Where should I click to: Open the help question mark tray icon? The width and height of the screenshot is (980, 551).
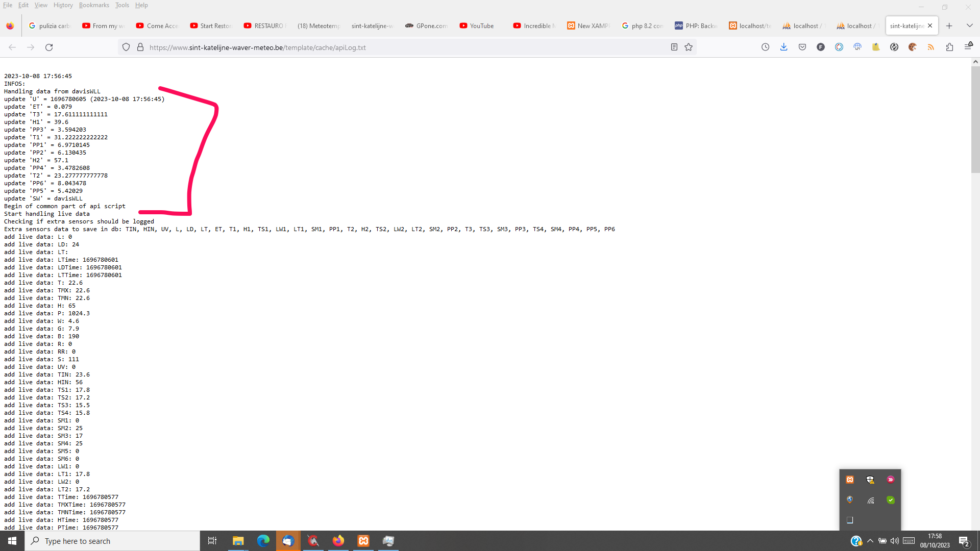(x=856, y=541)
